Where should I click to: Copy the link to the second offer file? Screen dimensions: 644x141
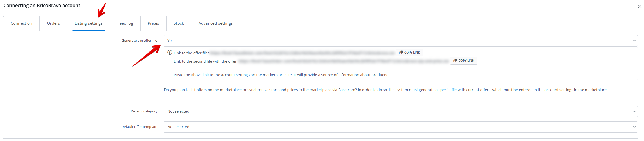tap(464, 61)
